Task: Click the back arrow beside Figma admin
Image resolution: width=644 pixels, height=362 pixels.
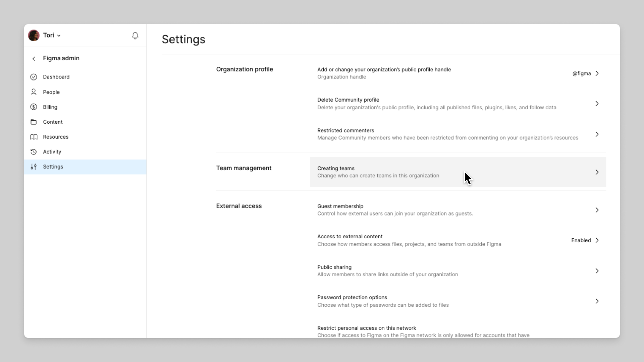Action: pyautogui.click(x=34, y=59)
